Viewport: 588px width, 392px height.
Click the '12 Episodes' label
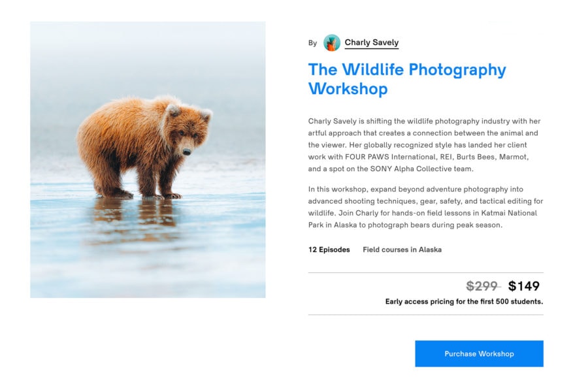(x=329, y=250)
